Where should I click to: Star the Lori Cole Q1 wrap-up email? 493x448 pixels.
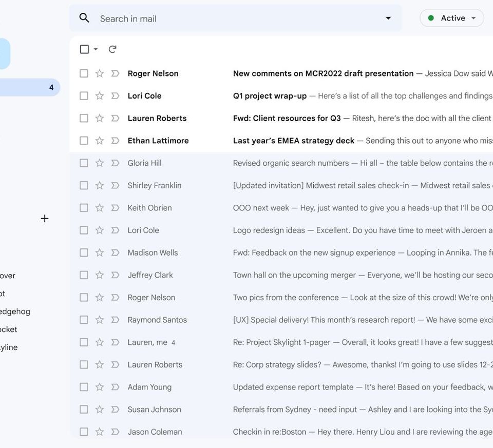100,96
